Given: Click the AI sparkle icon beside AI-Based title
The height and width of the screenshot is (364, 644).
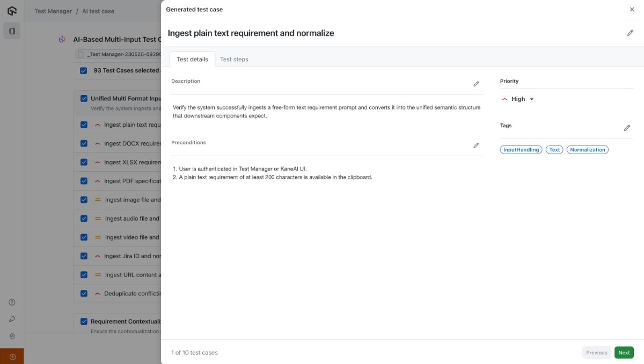Looking at the screenshot, I should pyautogui.click(x=62, y=39).
